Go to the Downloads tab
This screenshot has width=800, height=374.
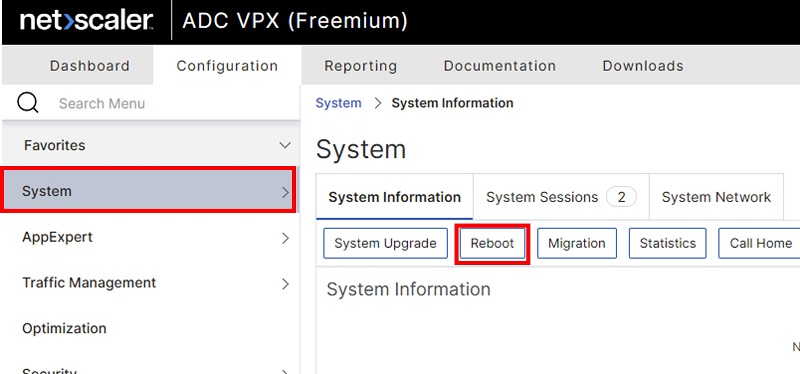point(643,66)
